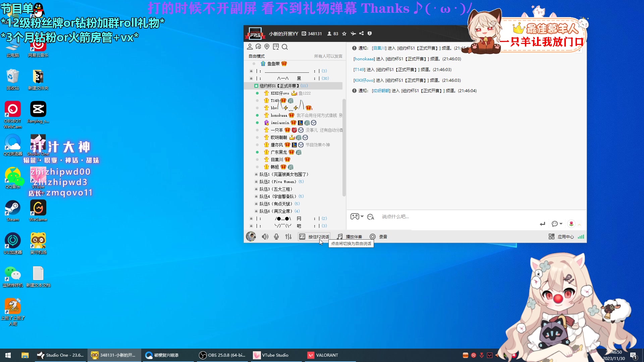Click the locate-me pin icon in YY toolbar
644x362 pixels.
pyautogui.click(x=267, y=47)
